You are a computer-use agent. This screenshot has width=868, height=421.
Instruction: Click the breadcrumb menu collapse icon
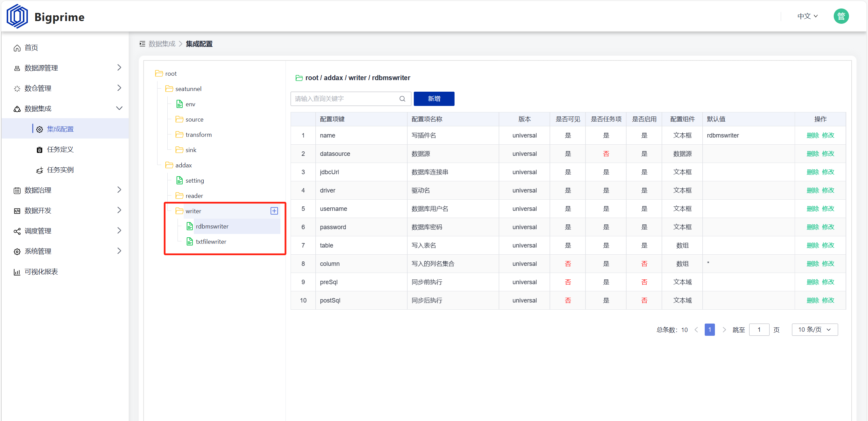pos(143,44)
